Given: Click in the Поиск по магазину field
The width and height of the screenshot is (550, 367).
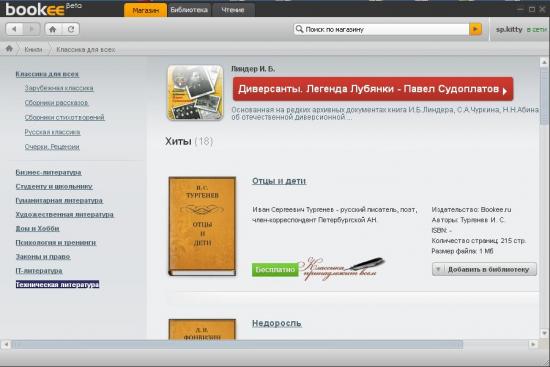Looking at the screenshot, I should tap(386, 29).
